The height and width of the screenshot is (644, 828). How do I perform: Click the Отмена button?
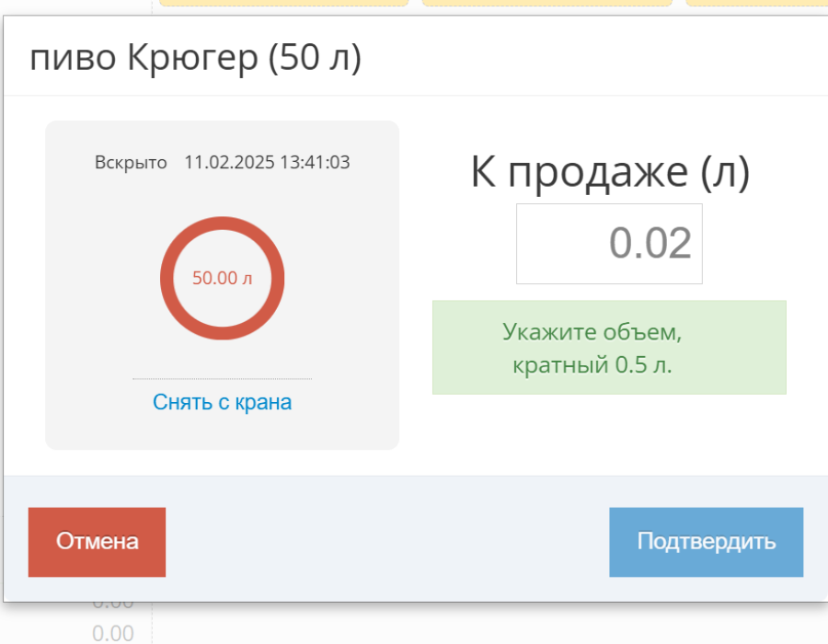coord(97,542)
